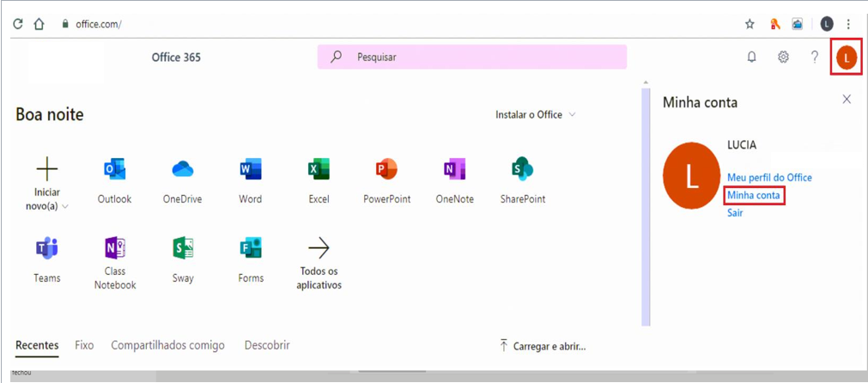Open the SharePoint app
This screenshot has height=383, width=868.
tap(523, 181)
